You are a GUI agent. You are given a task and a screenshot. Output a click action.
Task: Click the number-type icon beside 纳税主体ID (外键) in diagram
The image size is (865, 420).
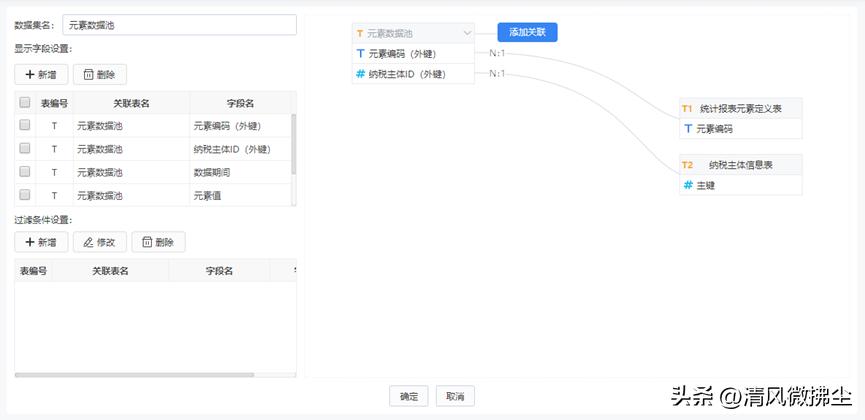[361, 74]
